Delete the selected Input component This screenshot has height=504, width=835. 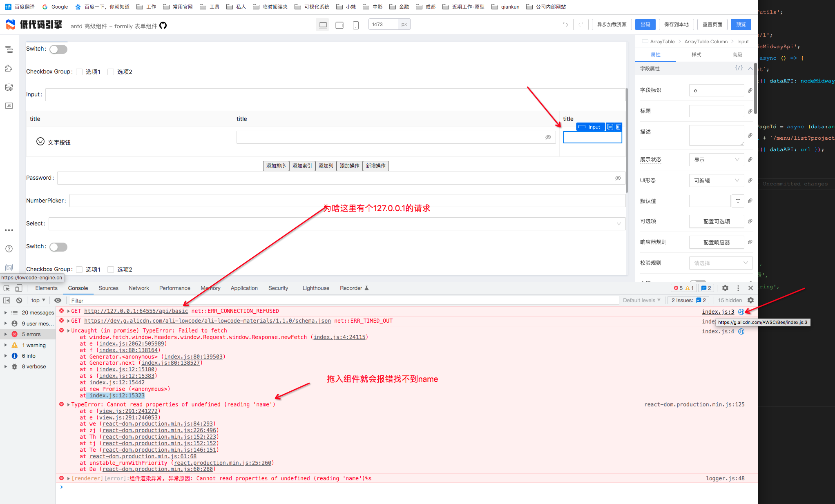pos(618,127)
